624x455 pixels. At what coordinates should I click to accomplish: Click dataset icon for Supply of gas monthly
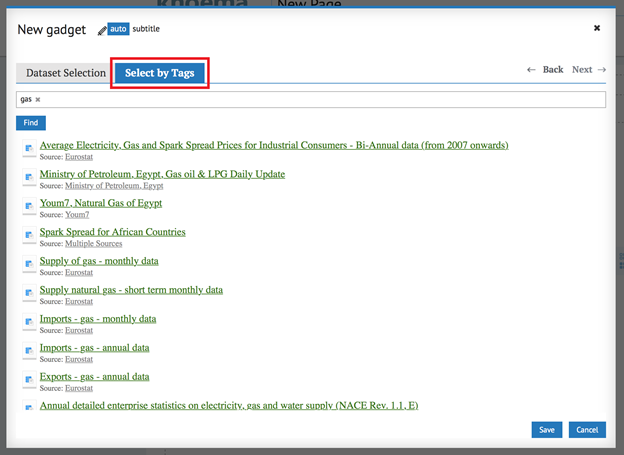[29, 264]
